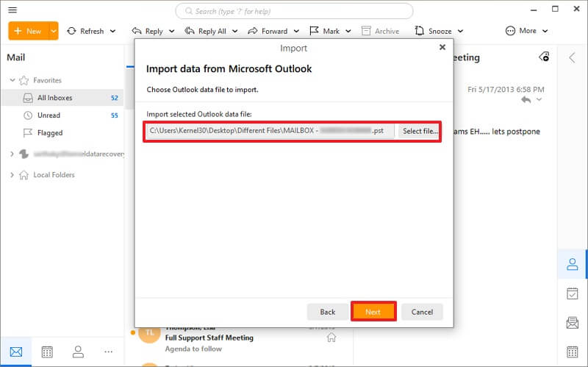The height and width of the screenshot is (367, 588).
Task: Click the search field at top
Action: (294, 11)
